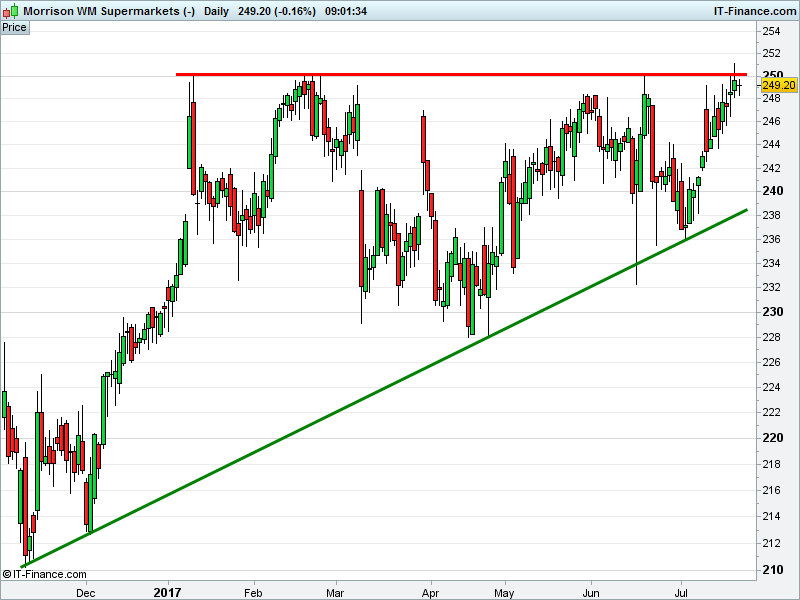The image size is (800, 600).
Task: Click the 226 price axis label
Action: (771, 362)
